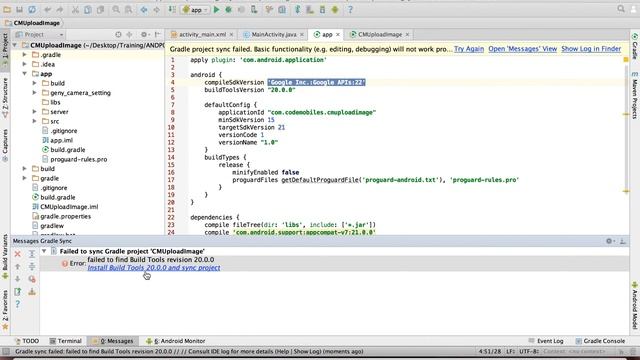Close the app editor tab

[338, 35]
